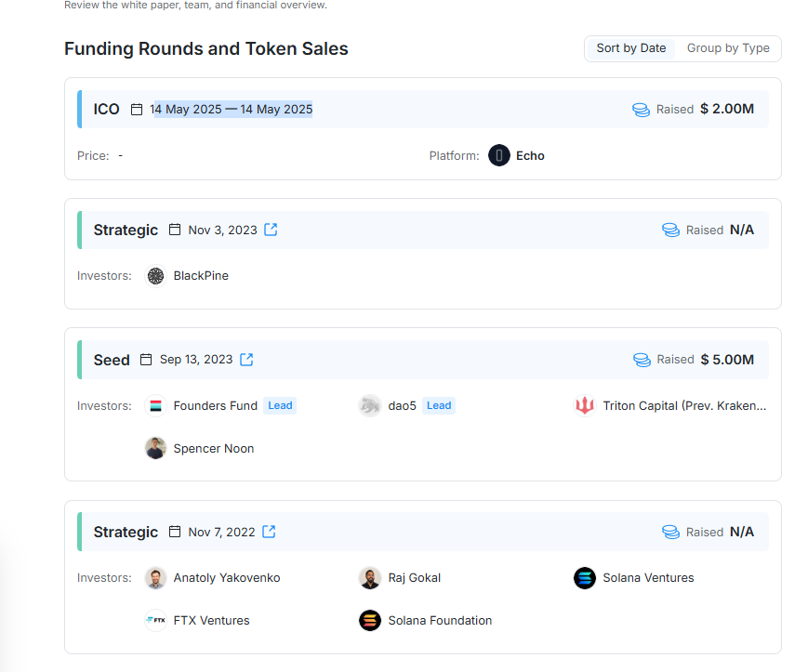Click Funding Rounds and Token Sales heading
Screen dimensions: 808x672
tap(206, 49)
